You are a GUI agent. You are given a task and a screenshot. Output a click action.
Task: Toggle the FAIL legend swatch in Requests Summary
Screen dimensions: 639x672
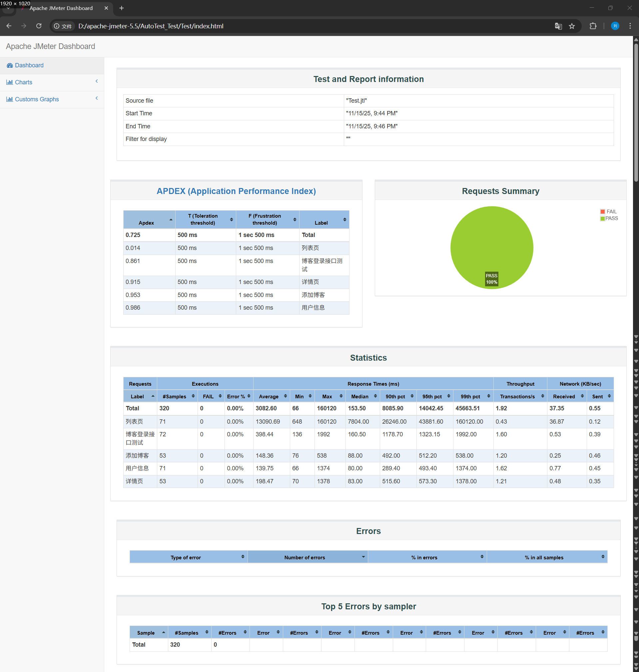(603, 212)
